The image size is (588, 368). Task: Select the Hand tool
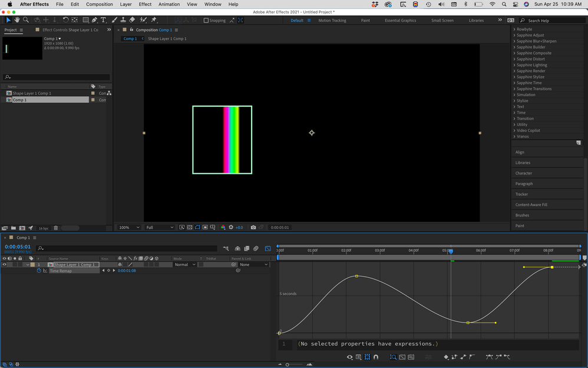pos(16,20)
